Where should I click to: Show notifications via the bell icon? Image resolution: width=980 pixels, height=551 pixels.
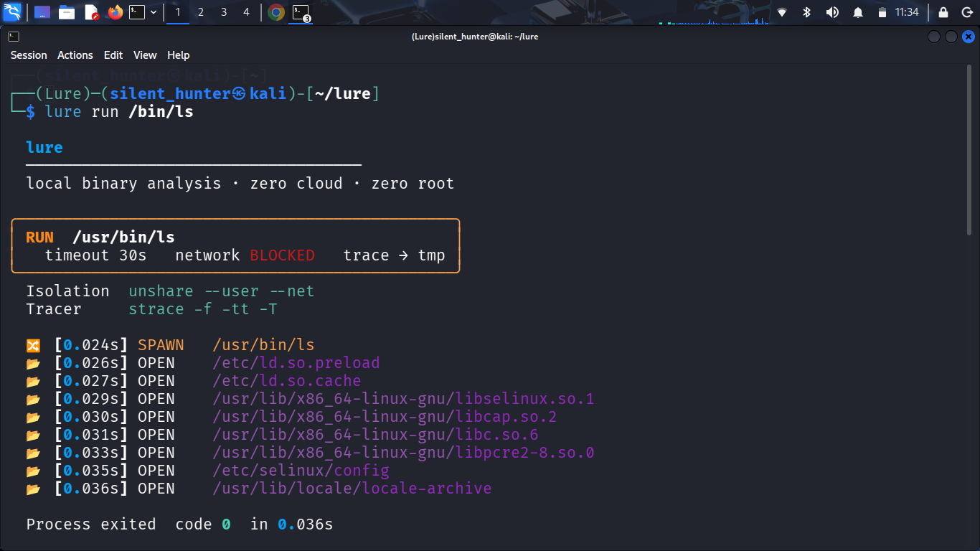[858, 12]
